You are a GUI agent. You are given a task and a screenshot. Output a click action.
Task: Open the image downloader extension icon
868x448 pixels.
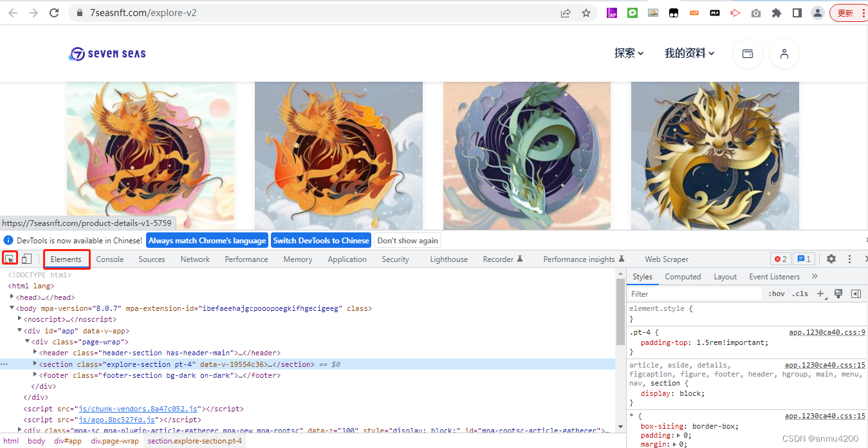pos(653,13)
